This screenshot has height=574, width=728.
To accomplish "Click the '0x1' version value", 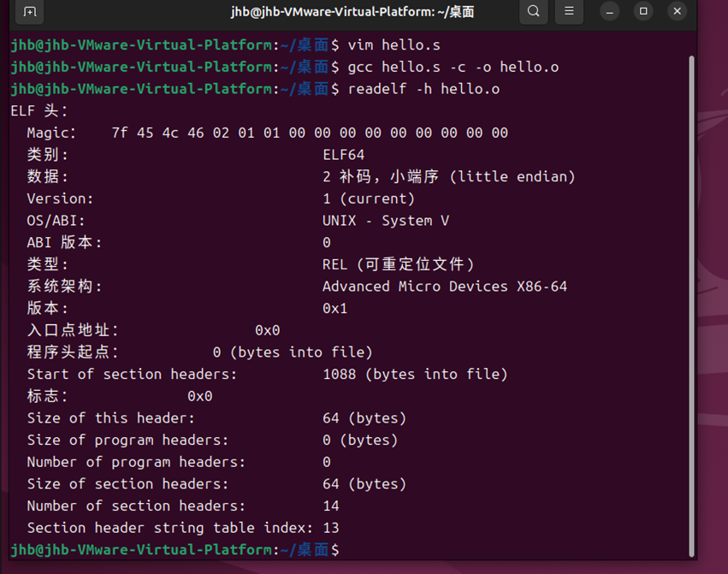I will click(334, 308).
